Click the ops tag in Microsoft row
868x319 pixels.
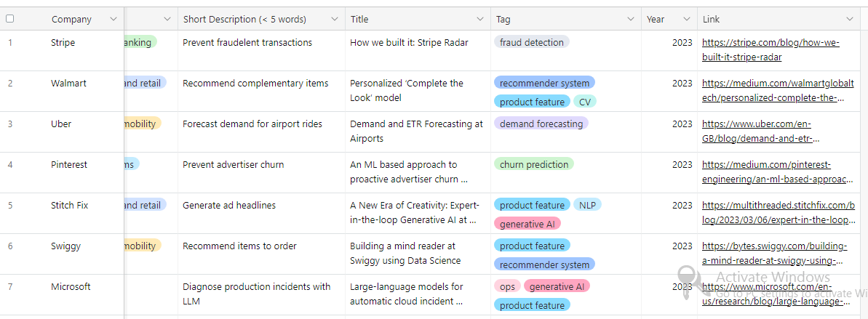click(x=507, y=286)
